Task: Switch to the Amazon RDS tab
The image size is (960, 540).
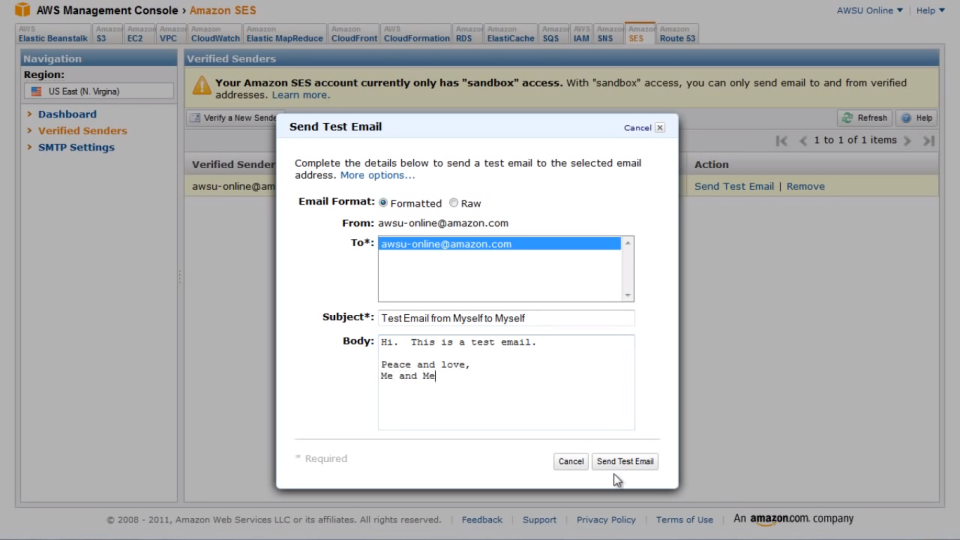Action: click(x=468, y=34)
